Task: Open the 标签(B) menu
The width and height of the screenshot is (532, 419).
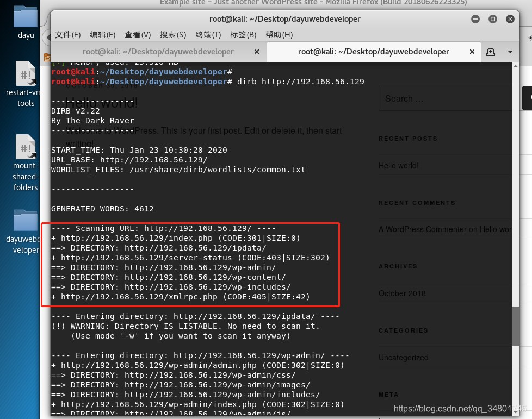Action: (243, 35)
